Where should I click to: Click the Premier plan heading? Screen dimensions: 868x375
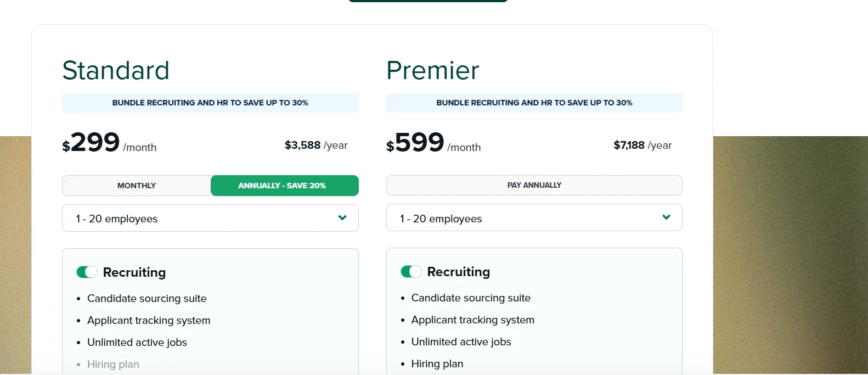point(432,70)
